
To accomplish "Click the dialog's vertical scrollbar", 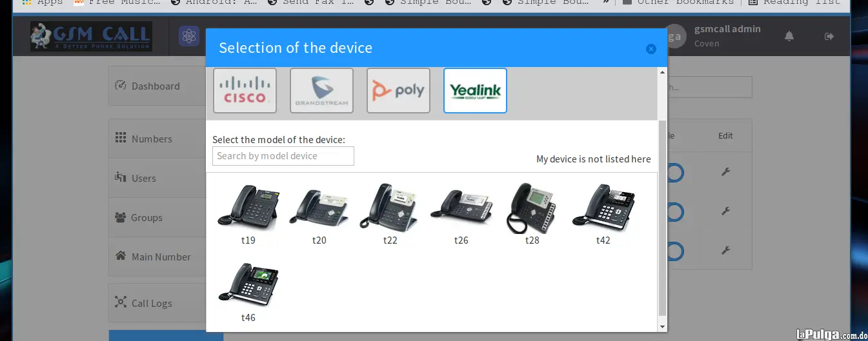I will 662,217.
